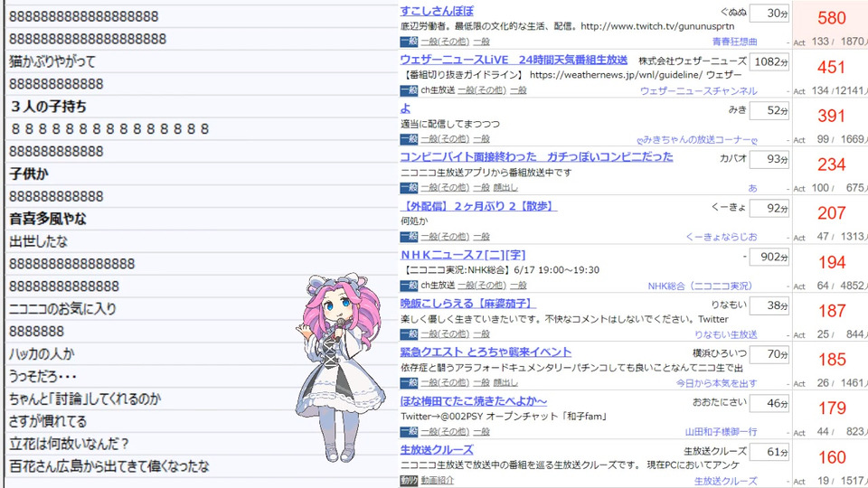The width and height of the screenshot is (868, 488).
Task: Click the 動画紹介 tag link
Action: pyautogui.click(x=438, y=481)
